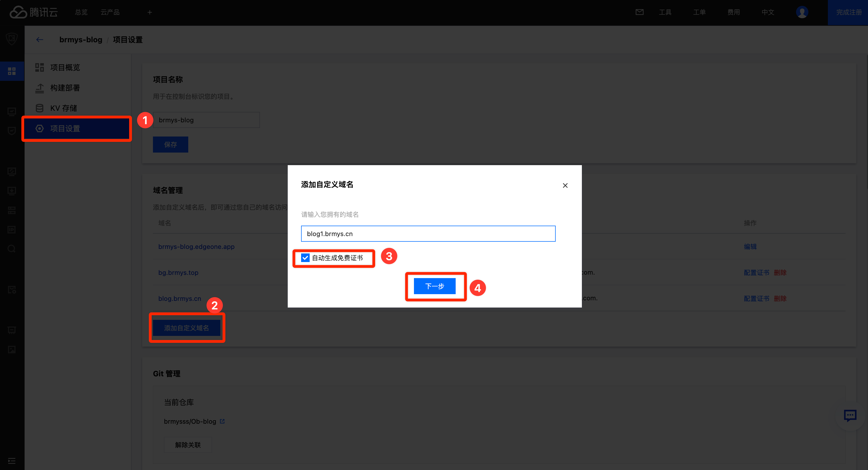Open the brmys-blog.edgeone.app link
Screen dimensions: 868x470
click(x=197, y=247)
